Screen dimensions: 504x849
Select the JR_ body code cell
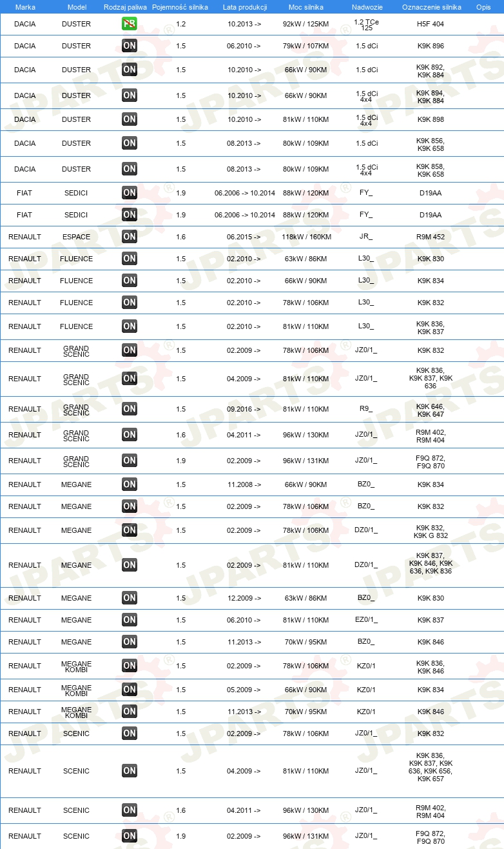pyautogui.click(x=366, y=237)
